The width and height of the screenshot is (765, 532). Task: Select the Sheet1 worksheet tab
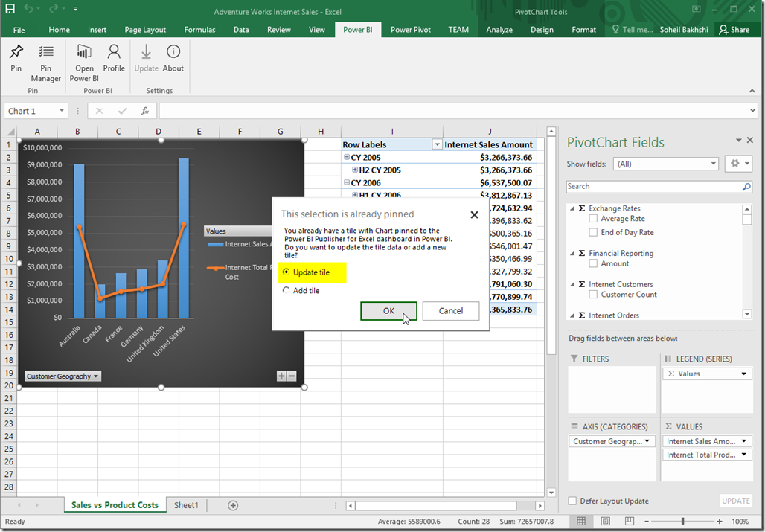pos(186,506)
